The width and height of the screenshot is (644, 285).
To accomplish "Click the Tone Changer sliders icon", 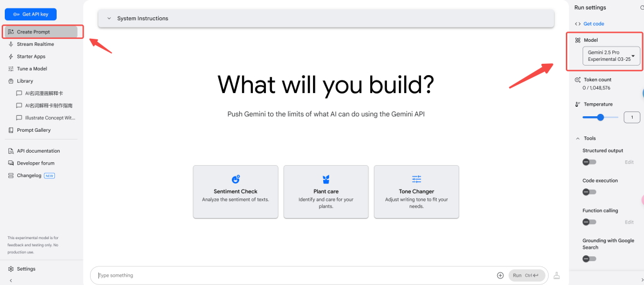I will (416, 179).
